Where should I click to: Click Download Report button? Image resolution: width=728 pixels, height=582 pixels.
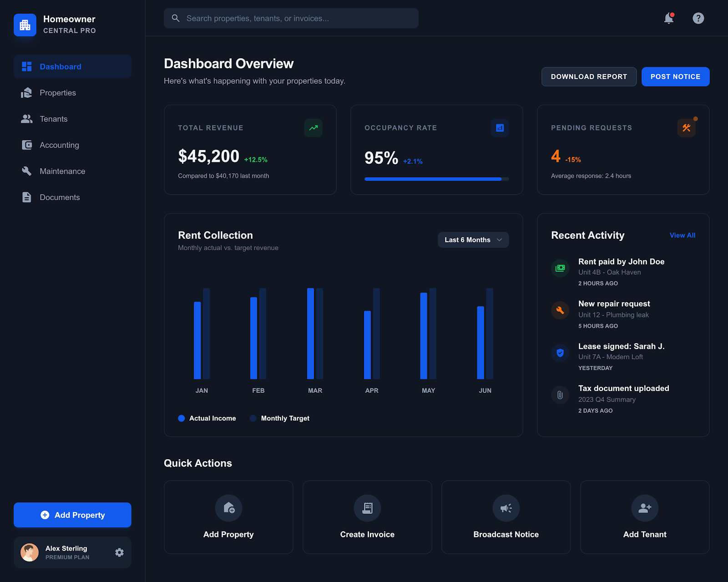pyautogui.click(x=589, y=76)
